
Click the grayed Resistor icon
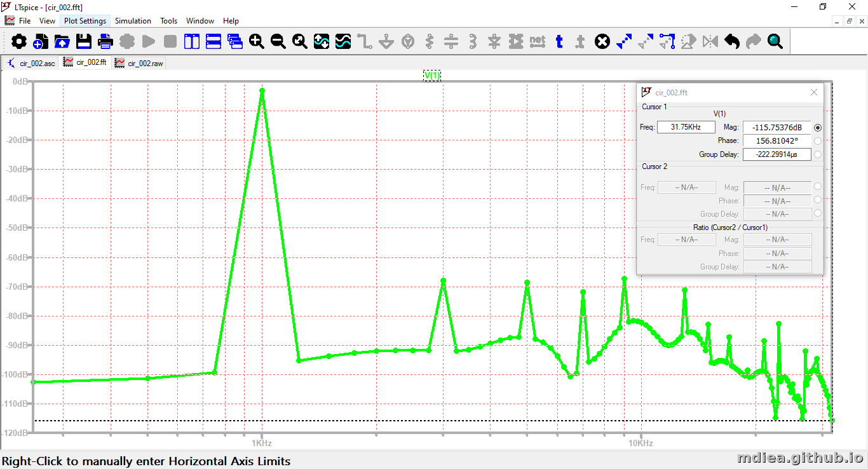point(430,42)
